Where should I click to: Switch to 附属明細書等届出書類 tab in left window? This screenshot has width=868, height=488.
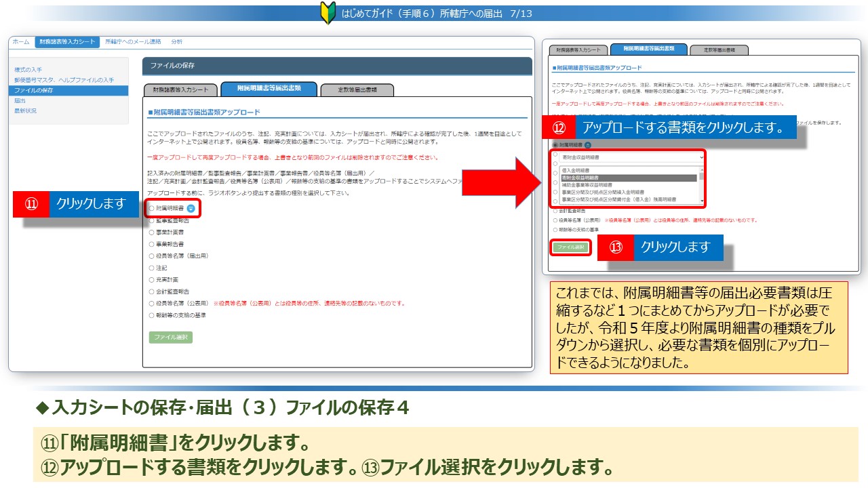point(269,89)
